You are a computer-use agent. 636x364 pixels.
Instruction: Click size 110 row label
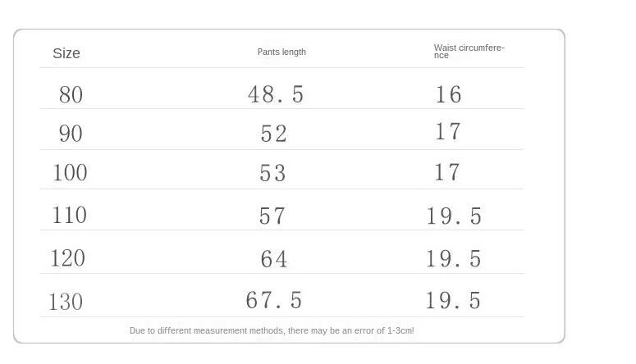pyautogui.click(x=70, y=216)
